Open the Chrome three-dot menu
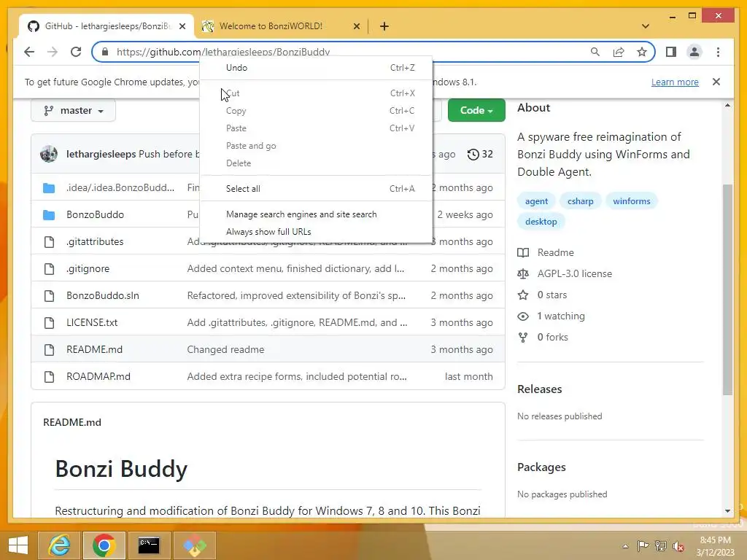This screenshot has width=747, height=560. 718,52
